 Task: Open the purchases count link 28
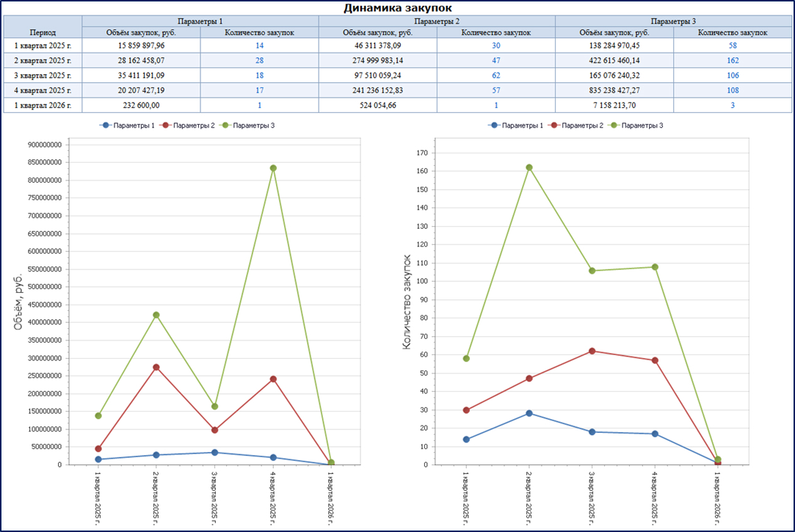(259, 60)
